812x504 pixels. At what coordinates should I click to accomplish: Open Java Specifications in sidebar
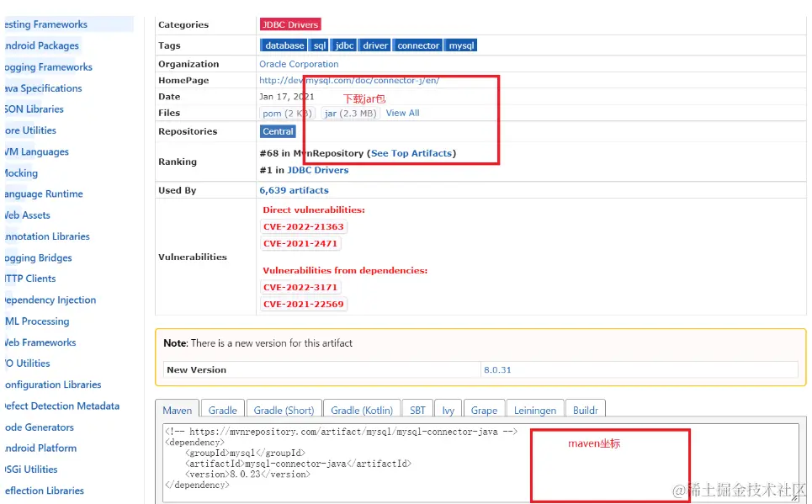(43, 88)
